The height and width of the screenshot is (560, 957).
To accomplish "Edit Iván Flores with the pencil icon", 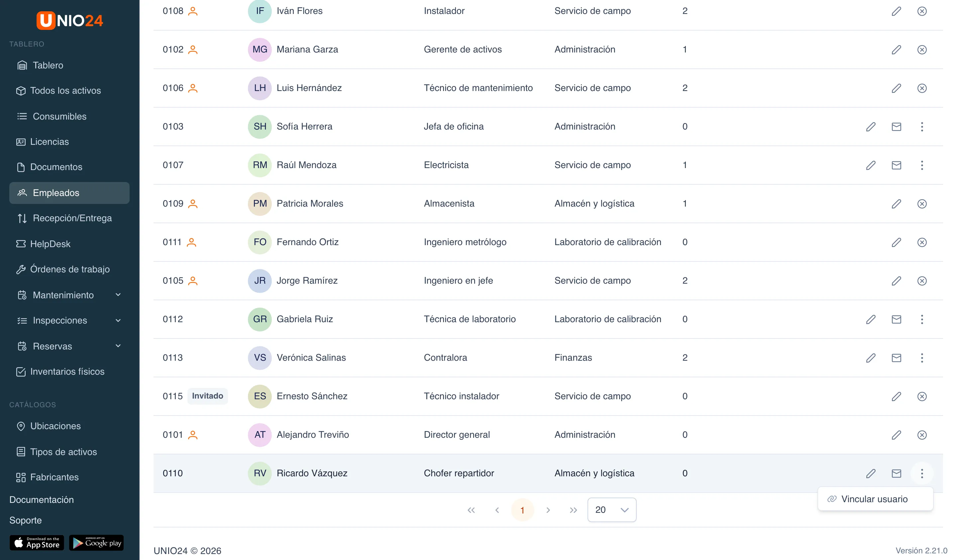I will pos(896,11).
